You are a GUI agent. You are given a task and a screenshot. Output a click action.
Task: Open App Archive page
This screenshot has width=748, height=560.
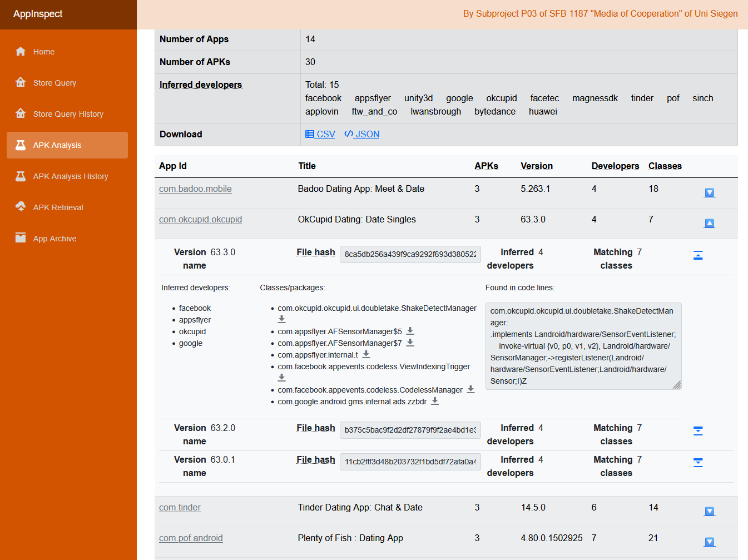[x=67, y=239]
